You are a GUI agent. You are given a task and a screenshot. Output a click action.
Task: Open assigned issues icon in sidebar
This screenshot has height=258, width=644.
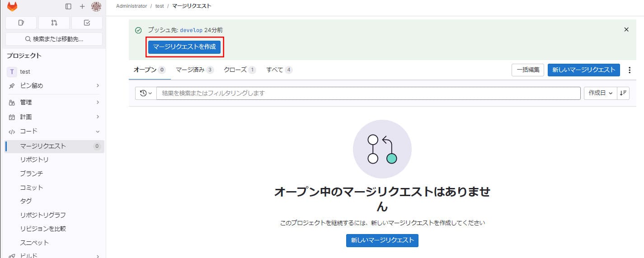tap(21, 23)
